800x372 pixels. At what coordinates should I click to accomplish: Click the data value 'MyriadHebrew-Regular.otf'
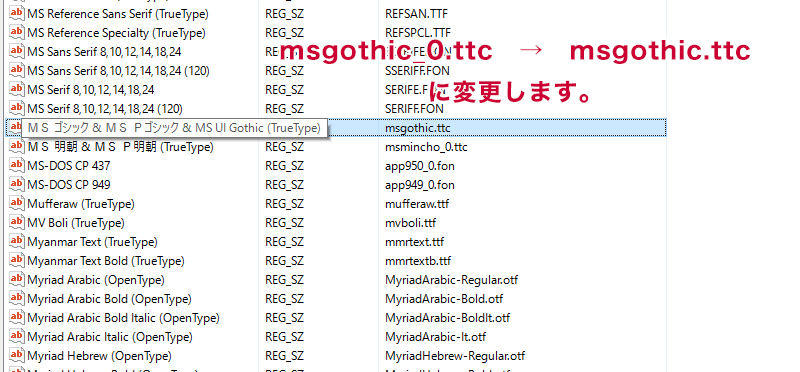(455, 356)
